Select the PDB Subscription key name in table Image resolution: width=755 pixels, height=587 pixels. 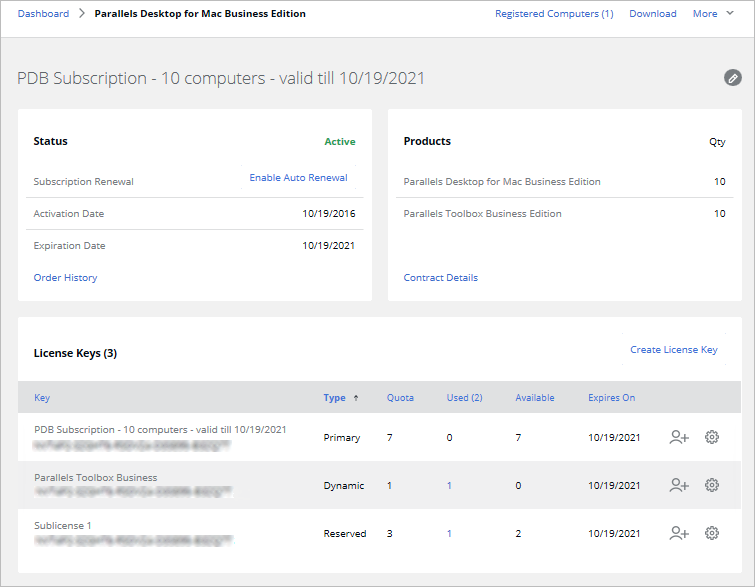[x=160, y=430]
